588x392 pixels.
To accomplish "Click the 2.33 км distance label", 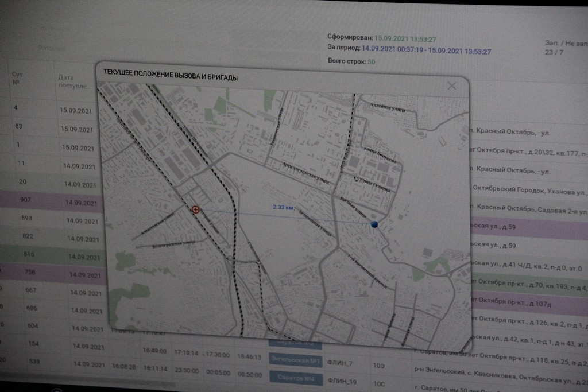I will click(x=283, y=207).
